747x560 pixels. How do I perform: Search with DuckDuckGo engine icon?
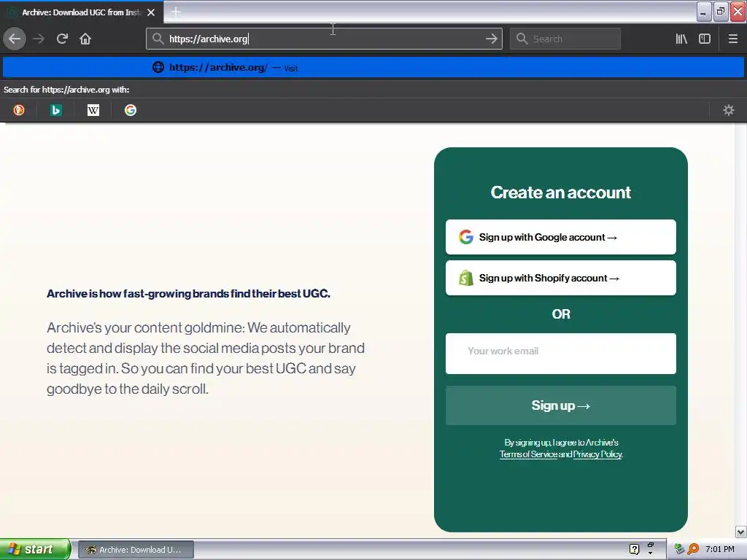point(18,110)
